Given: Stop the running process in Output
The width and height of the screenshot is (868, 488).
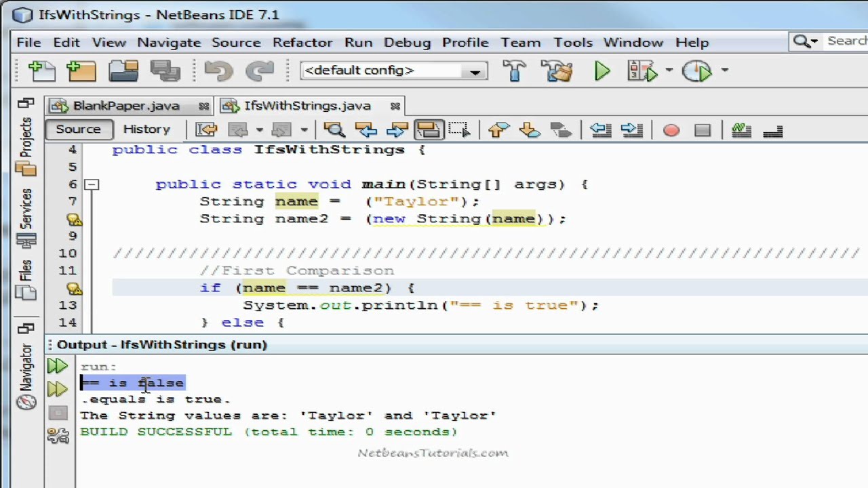Looking at the screenshot, I should pos(58,413).
